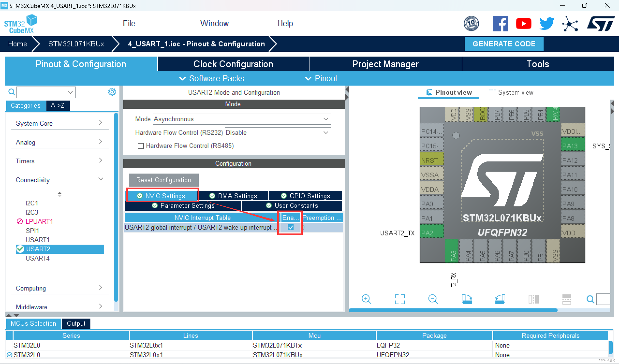
Task: Enable Hardware Flow Control (RS485) checkbox
Action: 140,146
